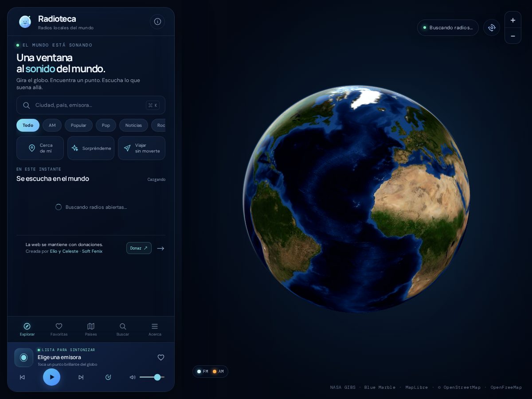
Task: Open the OpenFreeMap attribution link
Action: click(506, 387)
